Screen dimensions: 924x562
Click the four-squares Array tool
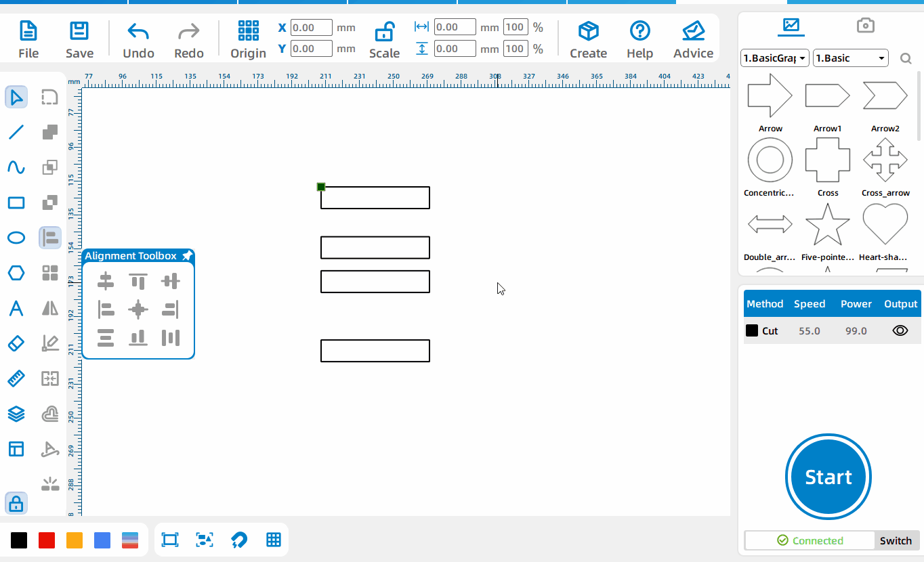50,273
